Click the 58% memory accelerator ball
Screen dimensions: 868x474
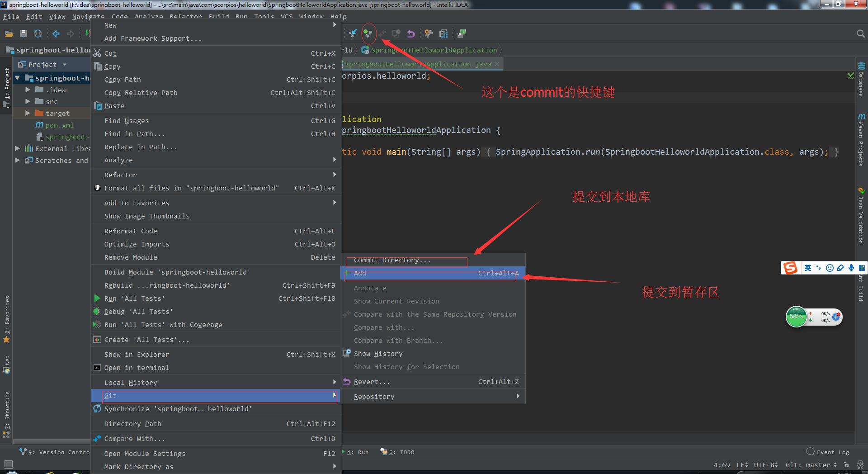[x=796, y=317]
